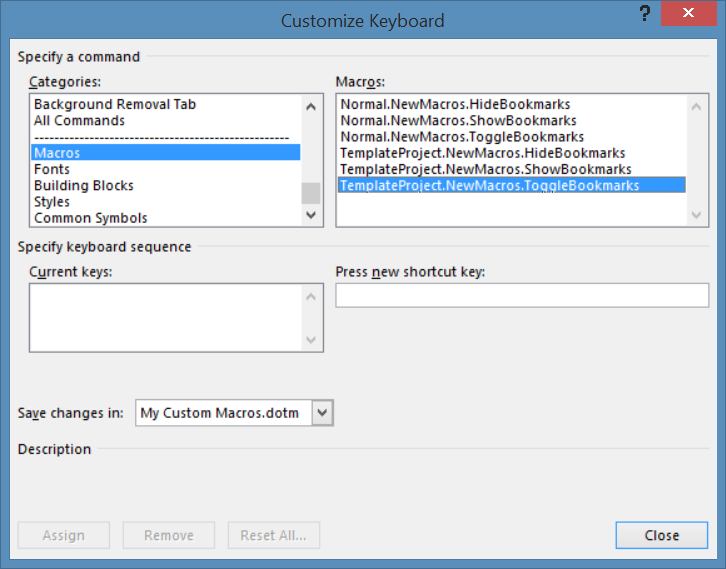The image size is (726, 569).
Task: Click the Press new shortcut key field
Action: pyautogui.click(x=521, y=296)
